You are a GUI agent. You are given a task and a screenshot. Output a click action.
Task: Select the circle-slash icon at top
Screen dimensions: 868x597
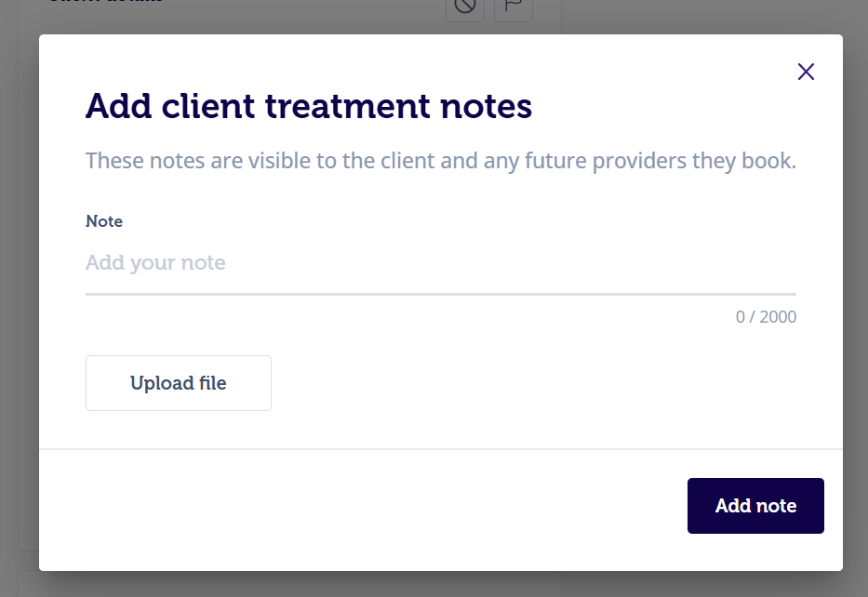[x=465, y=7]
